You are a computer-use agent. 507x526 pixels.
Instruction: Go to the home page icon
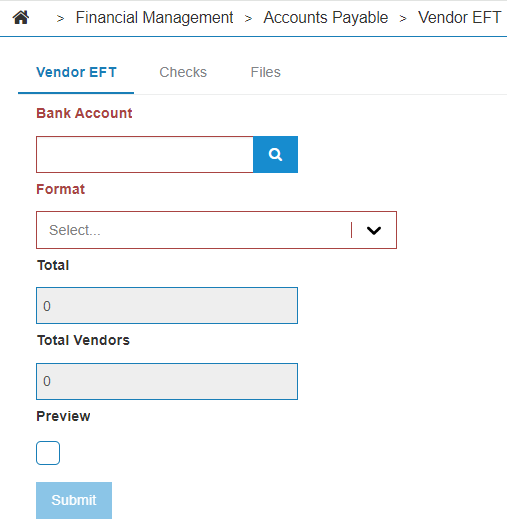click(x=21, y=17)
